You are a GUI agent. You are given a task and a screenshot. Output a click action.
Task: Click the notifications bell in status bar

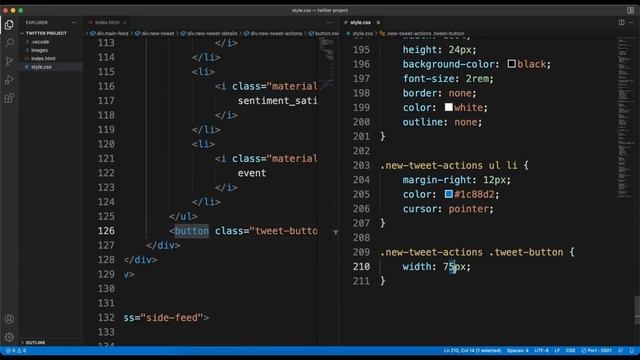click(631, 351)
